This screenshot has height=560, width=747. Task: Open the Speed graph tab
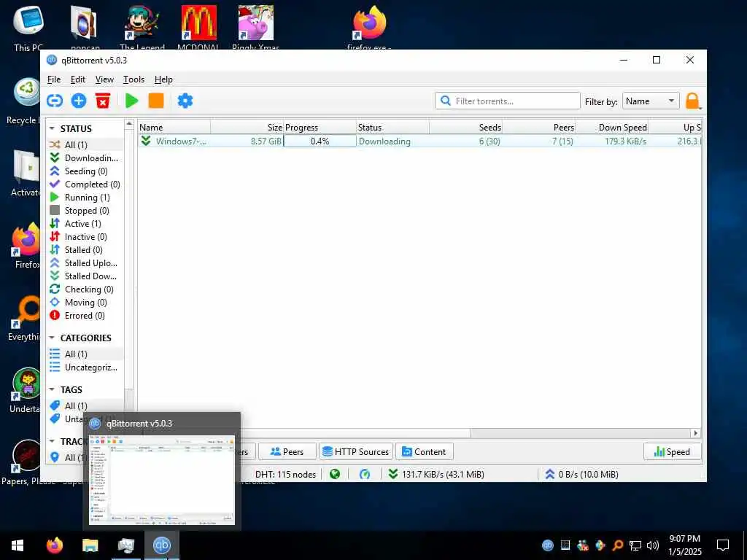click(672, 451)
